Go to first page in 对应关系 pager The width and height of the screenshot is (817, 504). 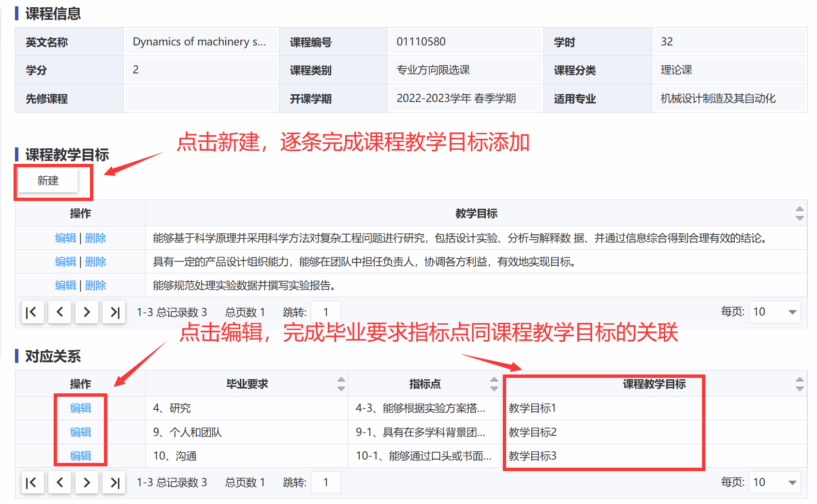[x=32, y=482]
